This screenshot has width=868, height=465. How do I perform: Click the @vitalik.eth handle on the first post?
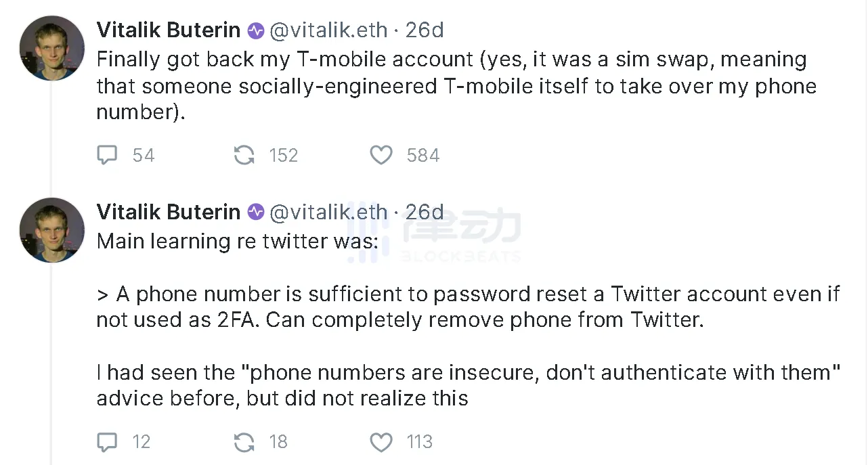[328, 30]
